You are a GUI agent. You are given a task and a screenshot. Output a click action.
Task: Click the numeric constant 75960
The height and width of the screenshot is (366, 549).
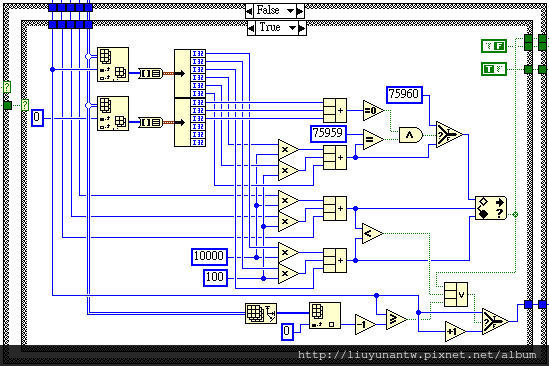click(404, 95)
